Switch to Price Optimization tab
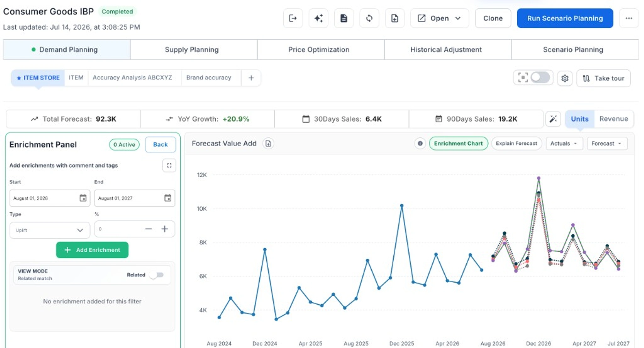Screen dimensions: 644x348 click(x=320, y=49)
